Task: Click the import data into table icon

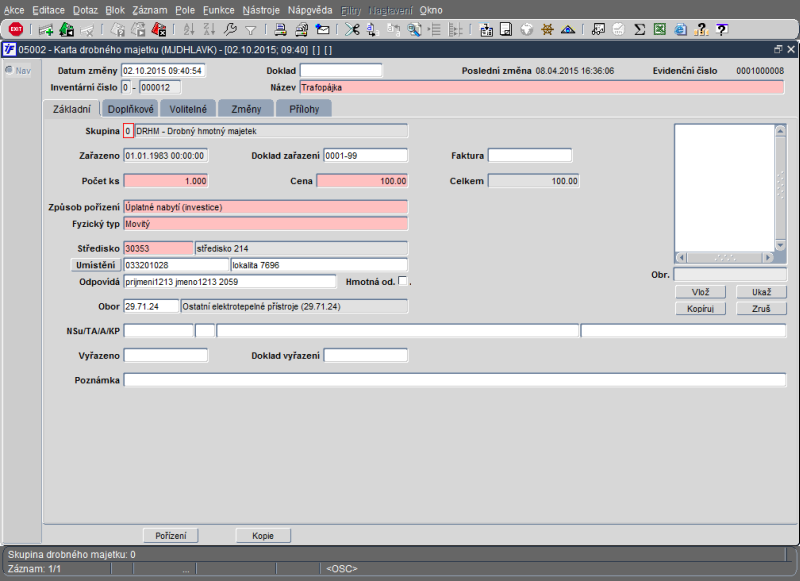Action: click(x=486, y=30)
